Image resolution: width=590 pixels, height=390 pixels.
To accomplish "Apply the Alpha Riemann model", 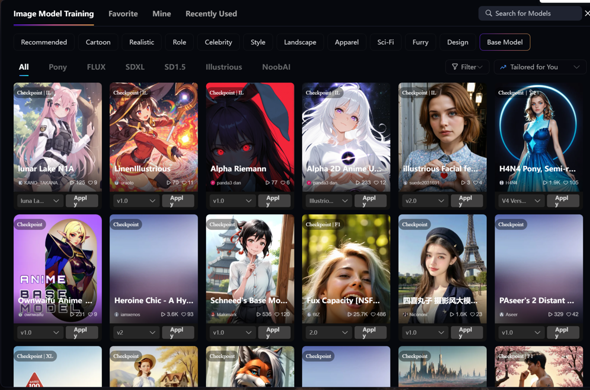I will click(x=274, y=201).
